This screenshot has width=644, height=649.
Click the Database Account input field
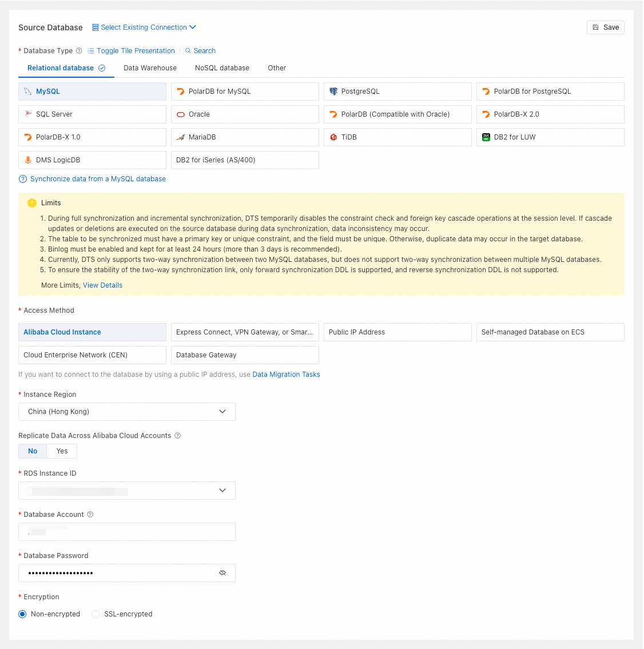[126, 532]
